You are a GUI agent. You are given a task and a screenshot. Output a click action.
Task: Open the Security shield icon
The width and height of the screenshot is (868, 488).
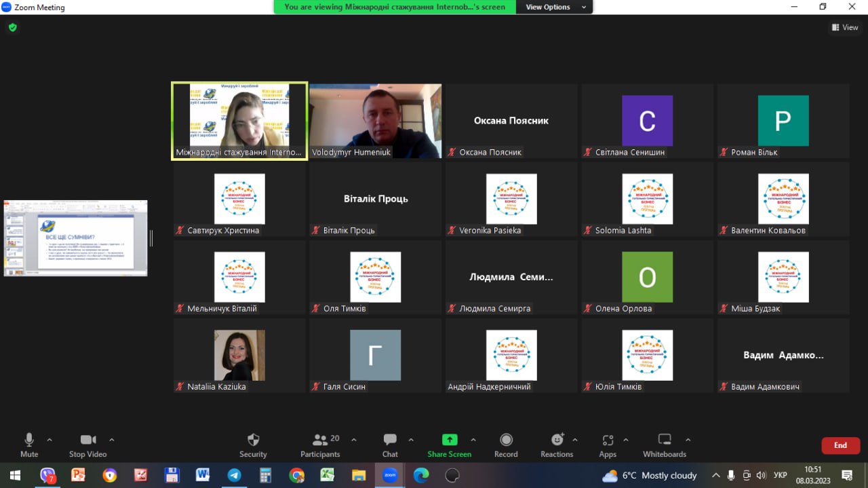click(253, 440)
